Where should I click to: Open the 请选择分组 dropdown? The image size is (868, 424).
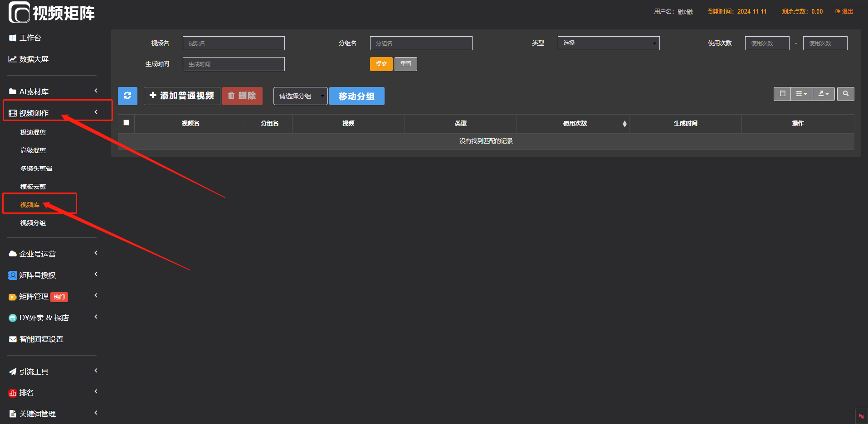[x=300, y=96]
